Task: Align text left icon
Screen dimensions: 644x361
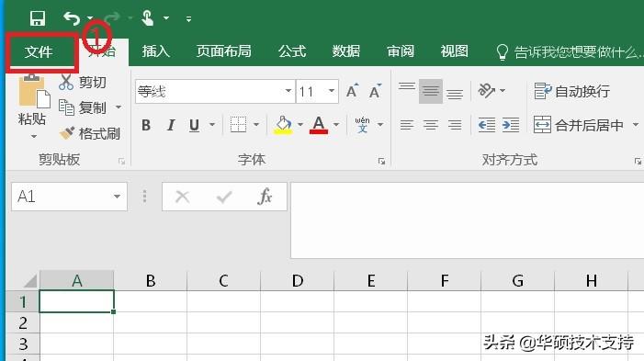Action: coord(407,125)
